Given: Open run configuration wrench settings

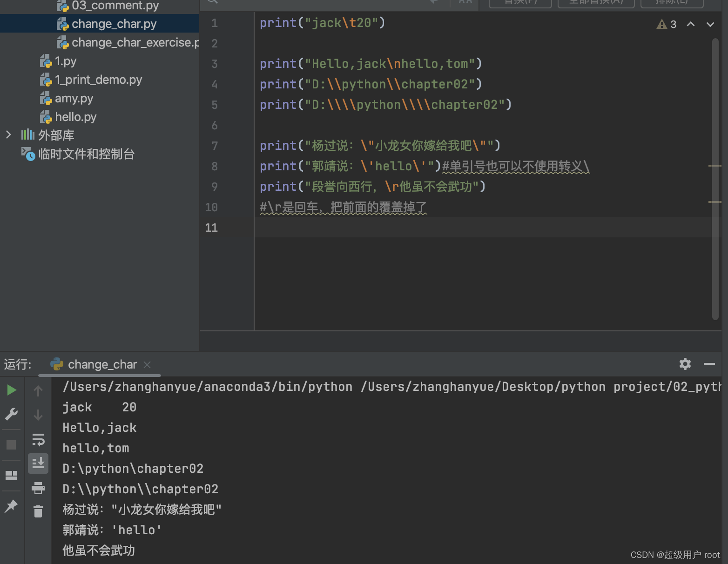Looking at the screenshot, I should click(12, 414).
